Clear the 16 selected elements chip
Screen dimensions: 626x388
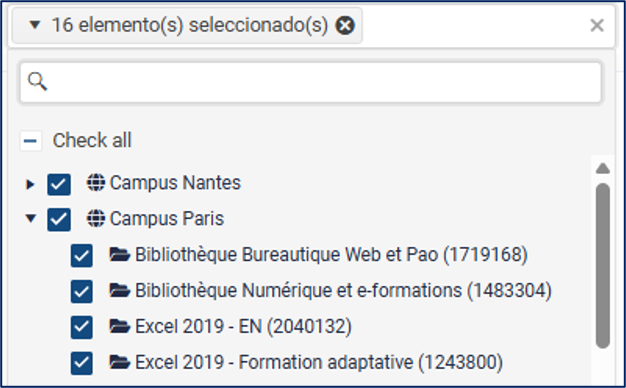pos(345,26)
